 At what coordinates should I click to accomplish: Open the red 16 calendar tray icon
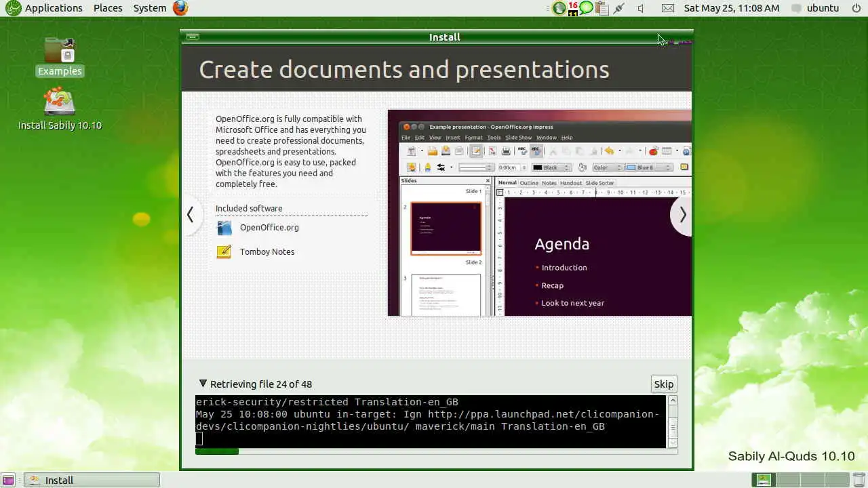[573, 8]
